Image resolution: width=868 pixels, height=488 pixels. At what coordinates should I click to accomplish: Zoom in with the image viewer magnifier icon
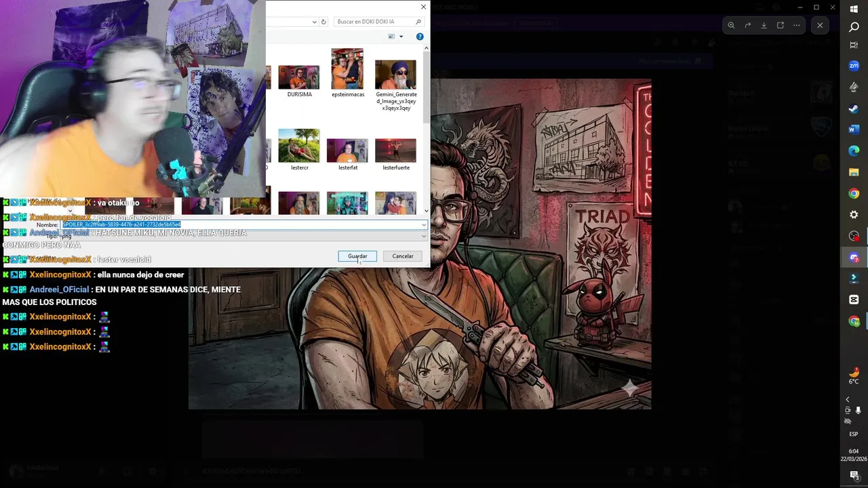coord(731,25)
